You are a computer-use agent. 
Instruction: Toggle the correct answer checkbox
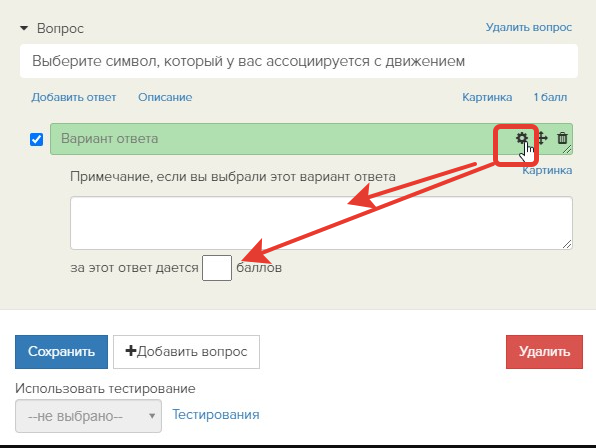36,139
